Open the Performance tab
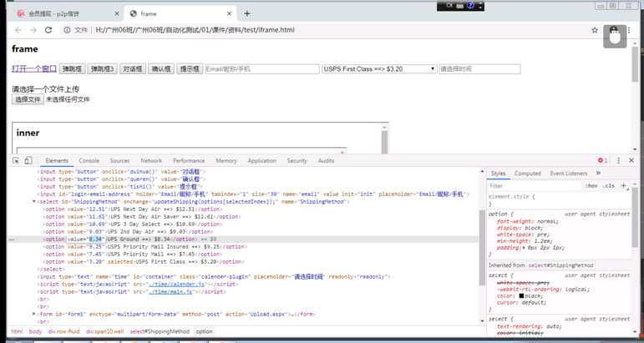 pos(189,160)
